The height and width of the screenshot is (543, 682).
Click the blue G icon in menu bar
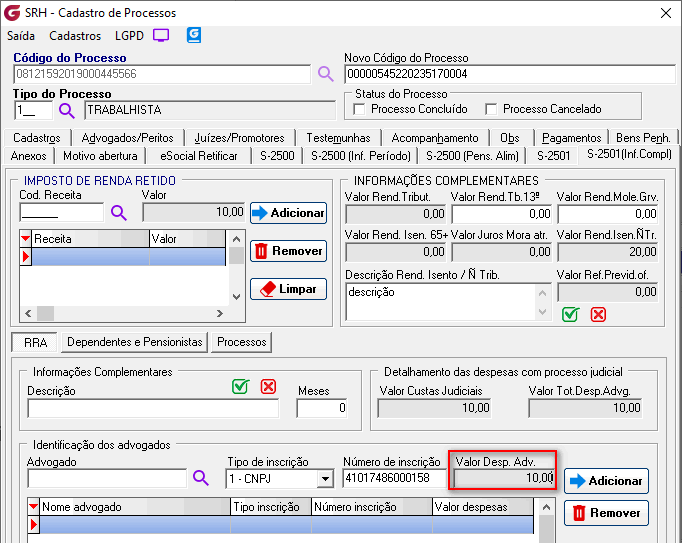(x=194, y=35)
